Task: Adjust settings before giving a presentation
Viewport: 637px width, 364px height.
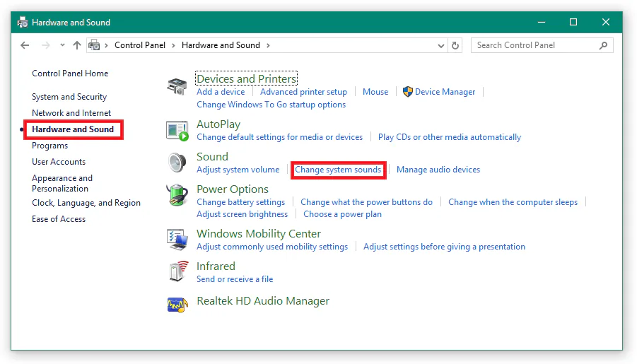Action: [x=444, y=247]
